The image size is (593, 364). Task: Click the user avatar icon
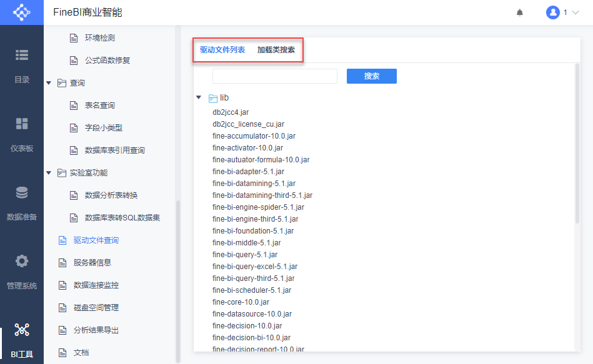coord(552,12)
